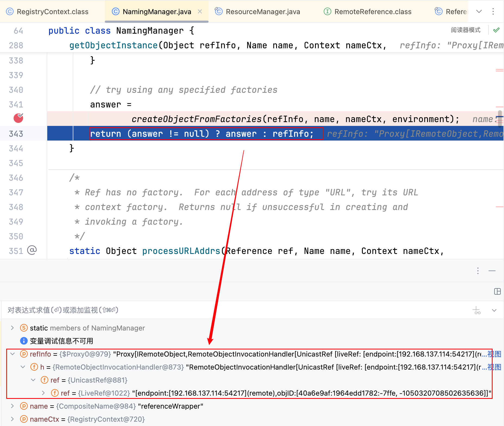504x426 pixels.
Task: Expand static members of NamingManager
Action: click(12, 328)
